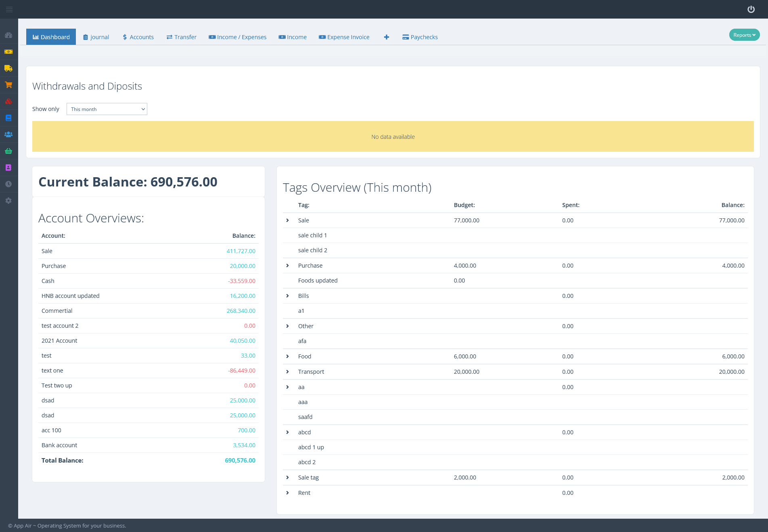
Task: Open the purple address book icon
Action: click(x=8, y=168)
